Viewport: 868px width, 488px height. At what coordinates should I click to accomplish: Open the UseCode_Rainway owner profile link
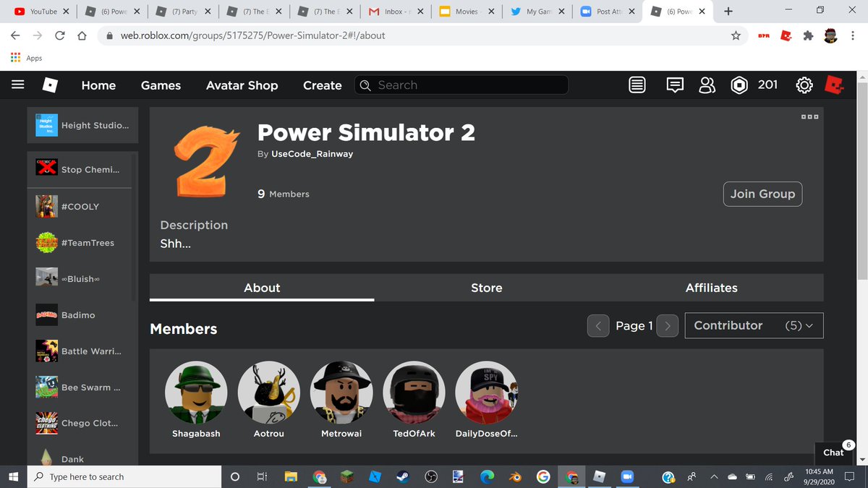[312, 154]
